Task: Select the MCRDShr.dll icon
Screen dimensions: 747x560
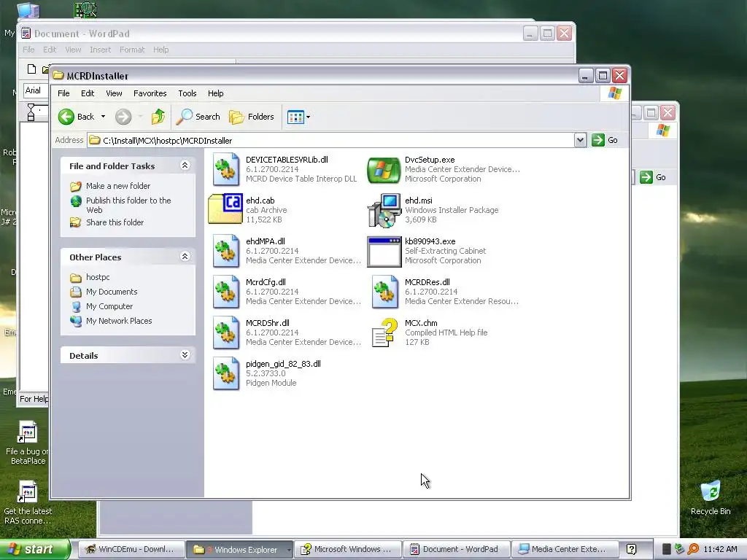Action: [226, 332]
